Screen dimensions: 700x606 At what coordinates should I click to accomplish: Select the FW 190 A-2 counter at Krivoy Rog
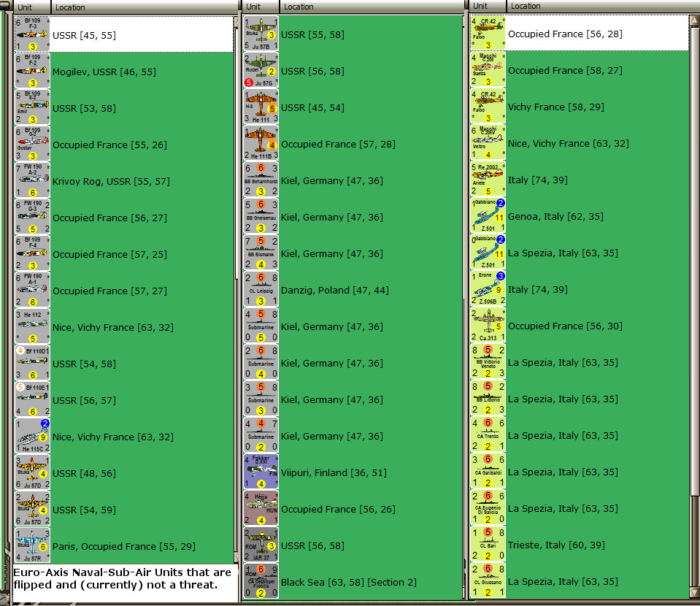point(32,180)
